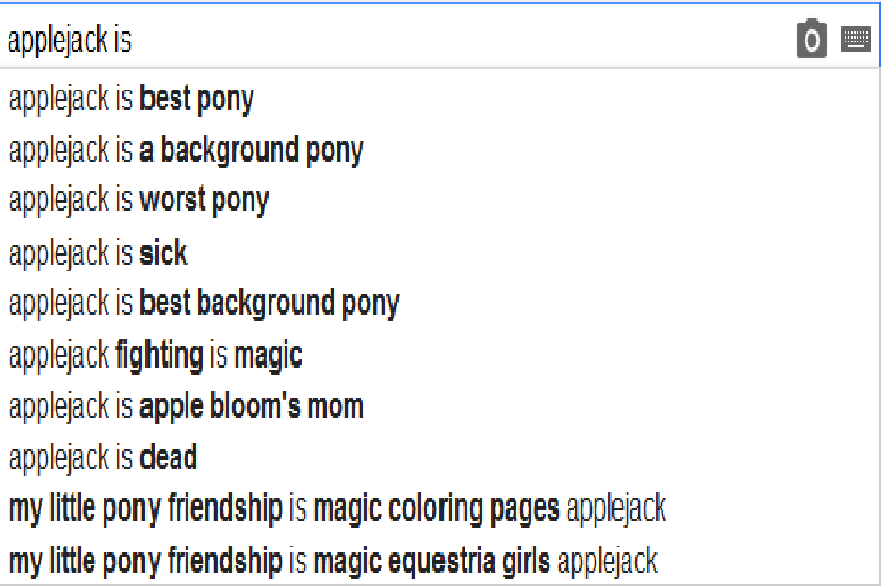Pick 'applejack is apple bloom's mom' suggestion

[x=186, y=407]
